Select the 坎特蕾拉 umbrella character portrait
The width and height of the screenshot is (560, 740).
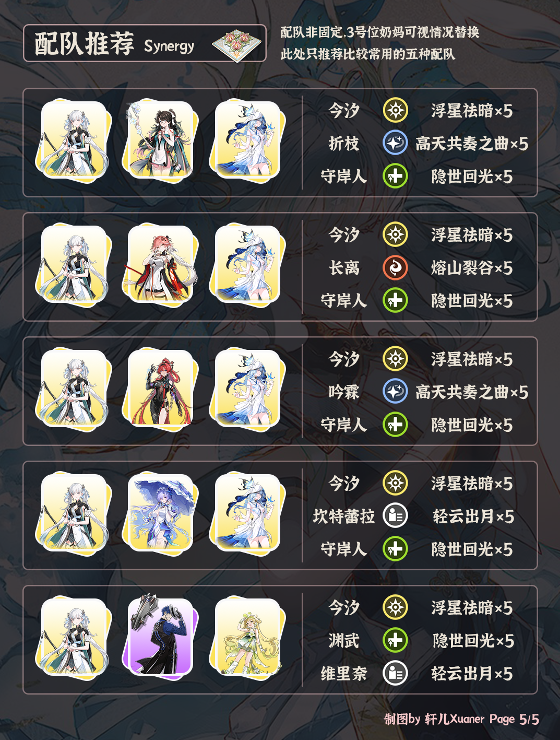(159, 513)
